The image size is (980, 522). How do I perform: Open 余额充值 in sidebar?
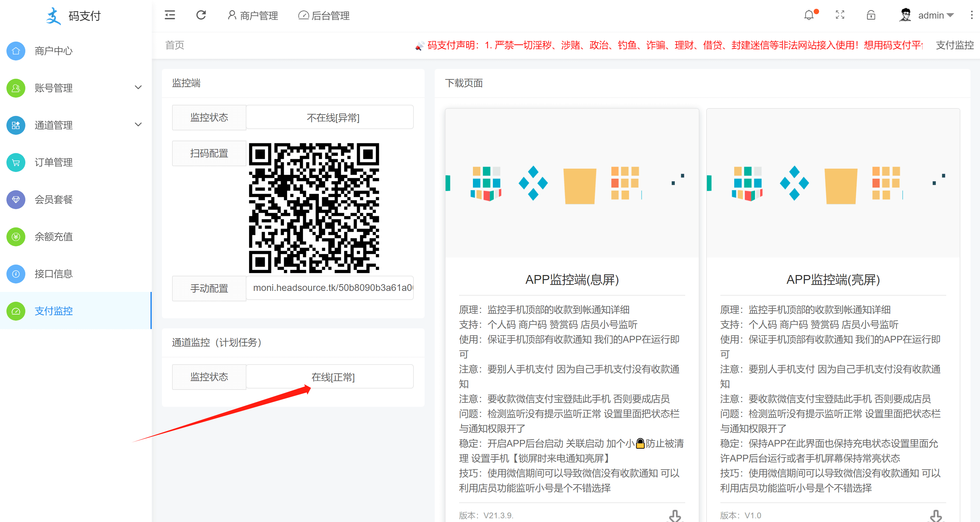point(76,237)
